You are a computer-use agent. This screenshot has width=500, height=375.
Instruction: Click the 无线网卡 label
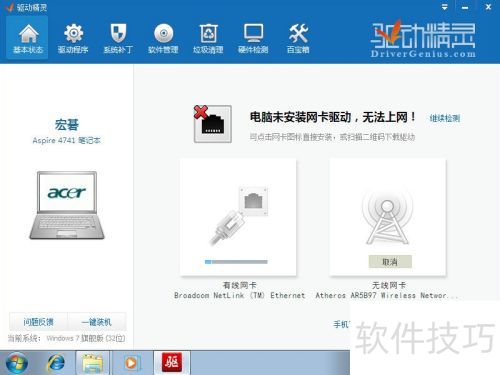(389, 285)
